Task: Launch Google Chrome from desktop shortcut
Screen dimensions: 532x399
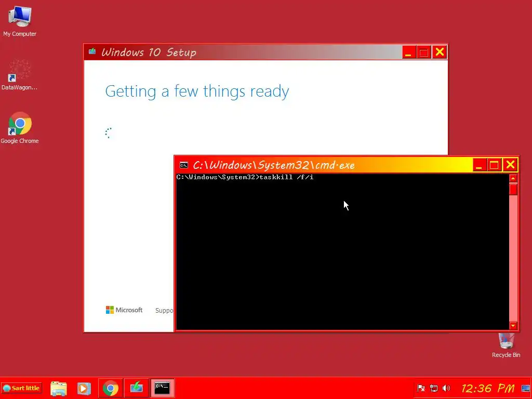Action: pyautogui.click(x=20, y=127)
